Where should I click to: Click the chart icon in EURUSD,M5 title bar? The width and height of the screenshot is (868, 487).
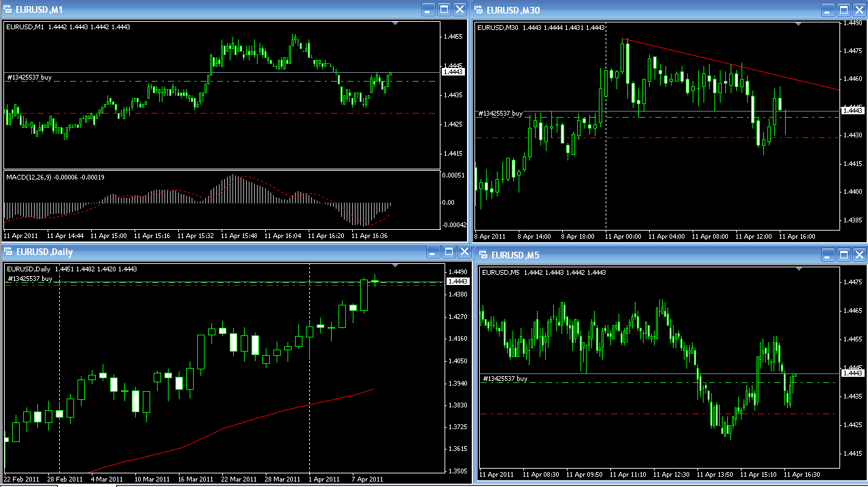click(484, 255)
